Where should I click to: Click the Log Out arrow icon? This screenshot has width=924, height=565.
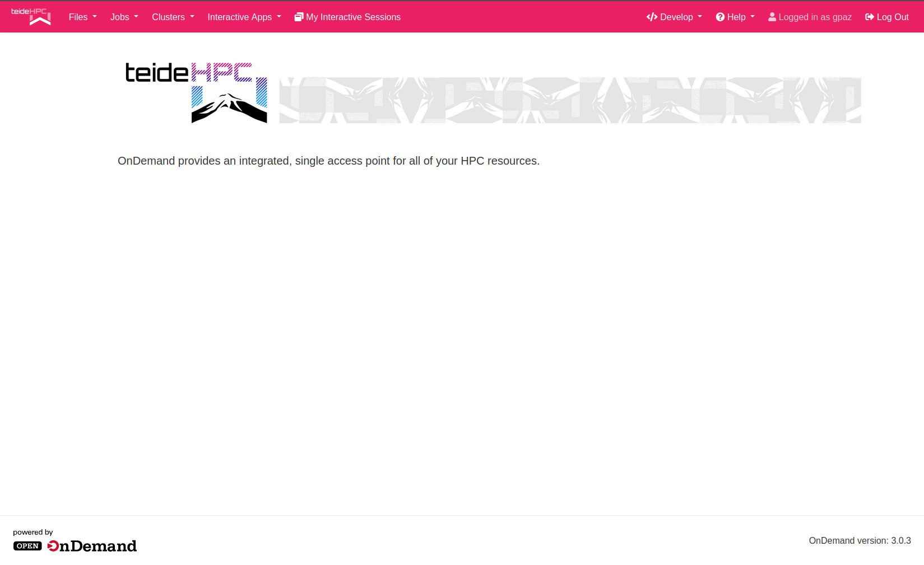(870, 17)
